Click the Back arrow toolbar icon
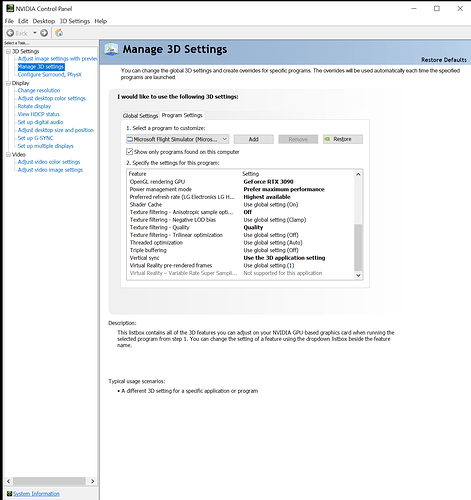 [x=10, y=33]
